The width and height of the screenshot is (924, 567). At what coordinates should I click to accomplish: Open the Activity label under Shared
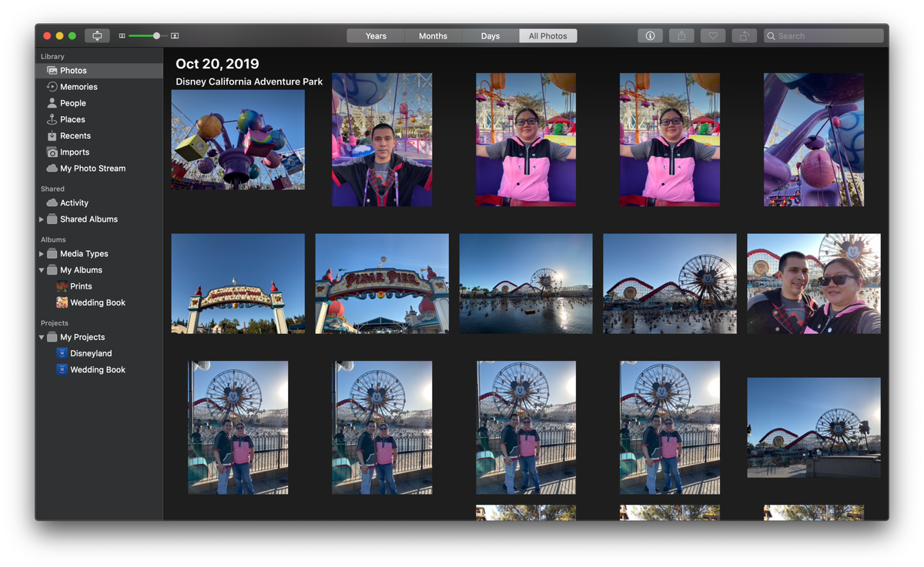coord(74,203)
